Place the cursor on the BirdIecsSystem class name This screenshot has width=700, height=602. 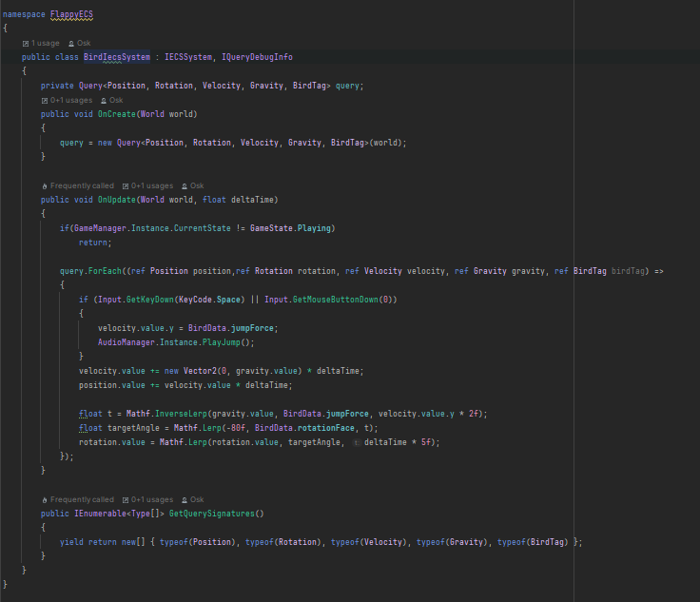click(117, 57)
